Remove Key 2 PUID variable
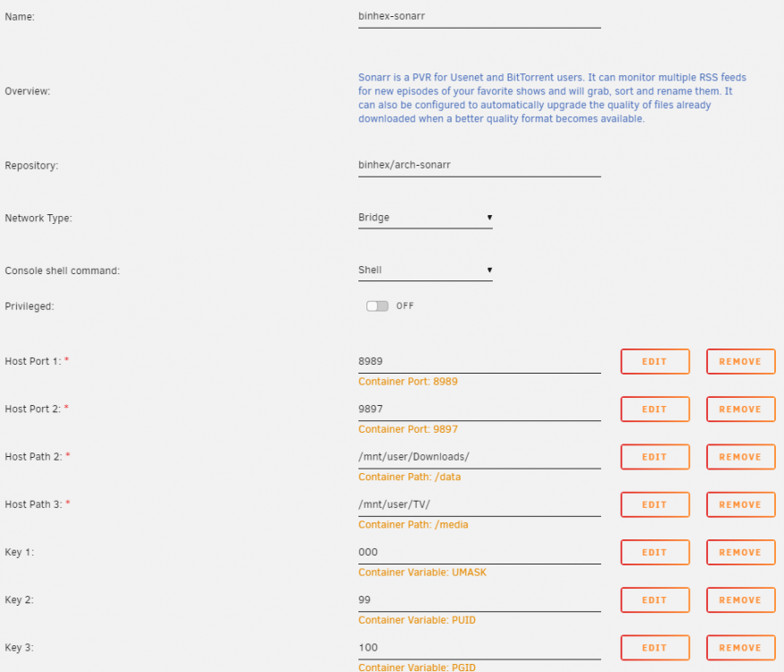This screenshot has width=784, height=672. 740,600
